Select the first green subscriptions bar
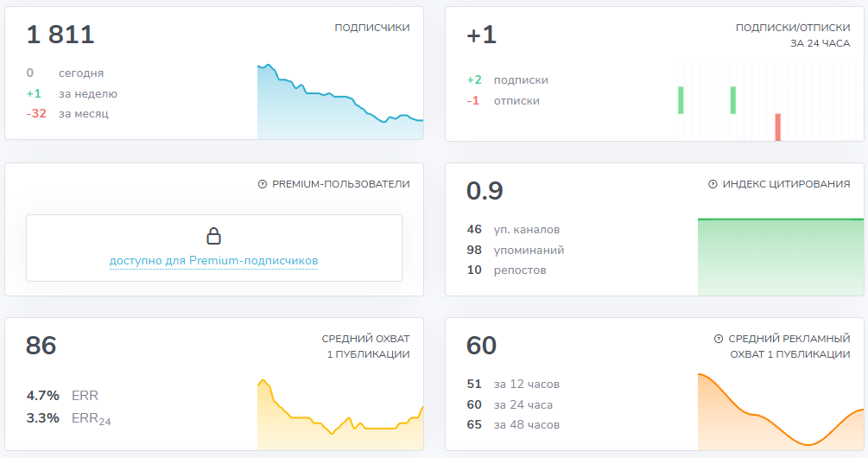The height and width of the screenshot is (458, 868). (x=681, y=100)
